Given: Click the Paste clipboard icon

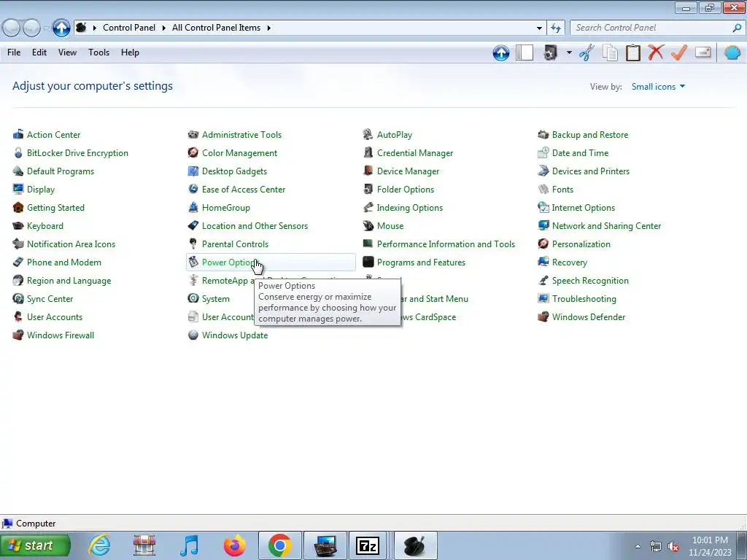Looking at the screenshot, I should tap(632, 52).
